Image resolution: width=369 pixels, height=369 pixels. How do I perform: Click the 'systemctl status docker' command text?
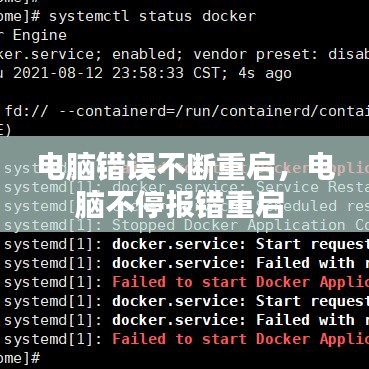(x=153, y=17)
